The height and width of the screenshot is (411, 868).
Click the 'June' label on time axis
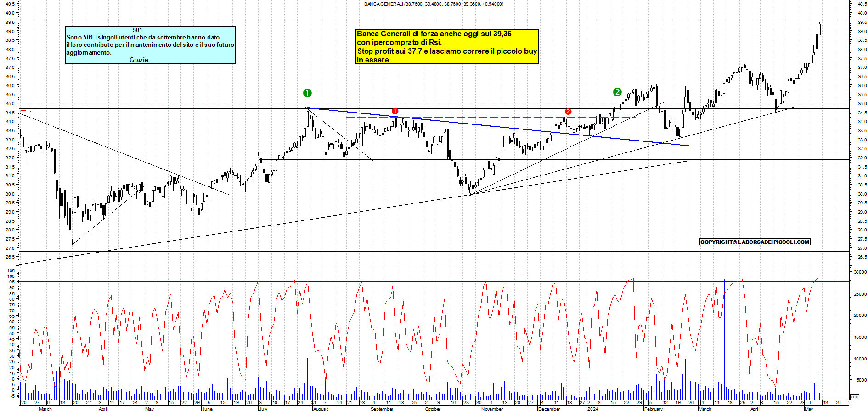pos(208,409)
